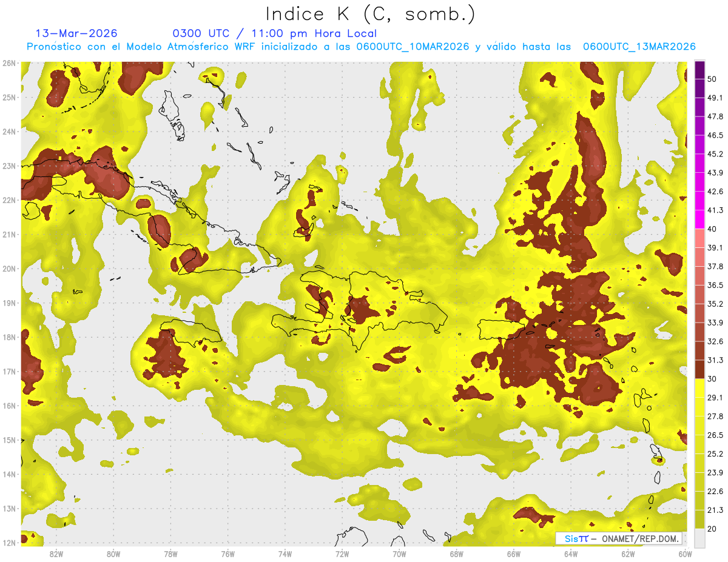Click the colorbar value 30
The width and height of the screenshot is (728, 562).
(712, 379)
